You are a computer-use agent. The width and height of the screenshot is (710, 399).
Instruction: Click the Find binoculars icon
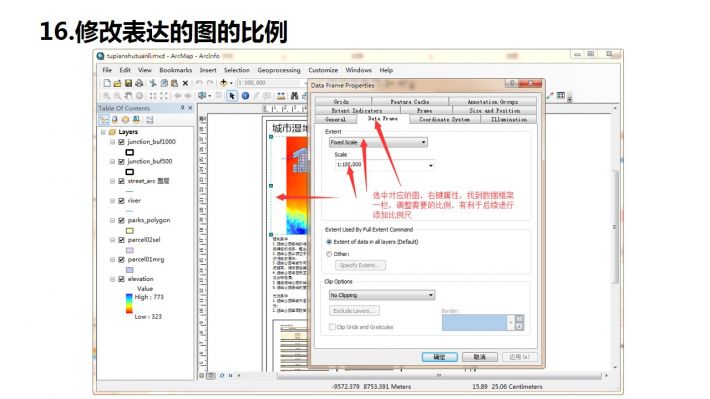tap(294, 96)
